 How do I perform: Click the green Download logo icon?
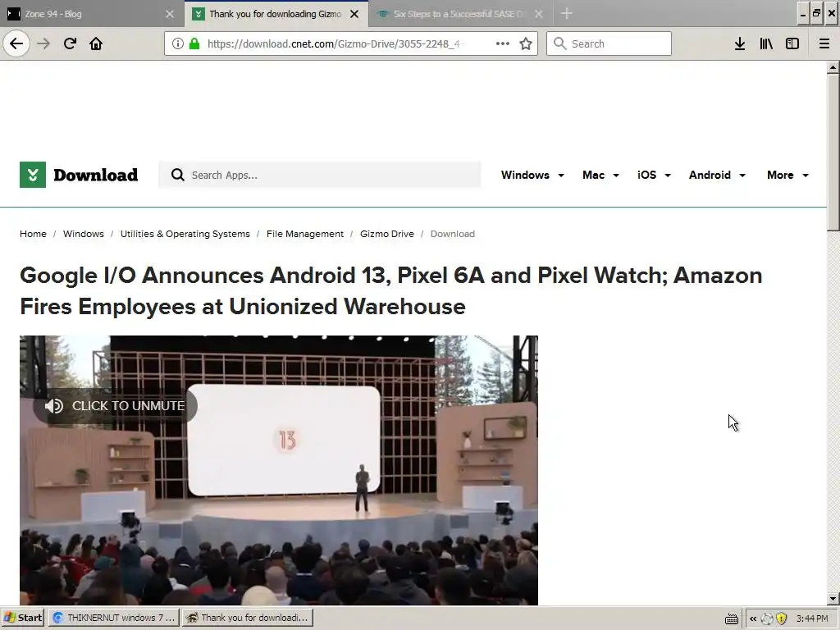click(x=33, y=175)
